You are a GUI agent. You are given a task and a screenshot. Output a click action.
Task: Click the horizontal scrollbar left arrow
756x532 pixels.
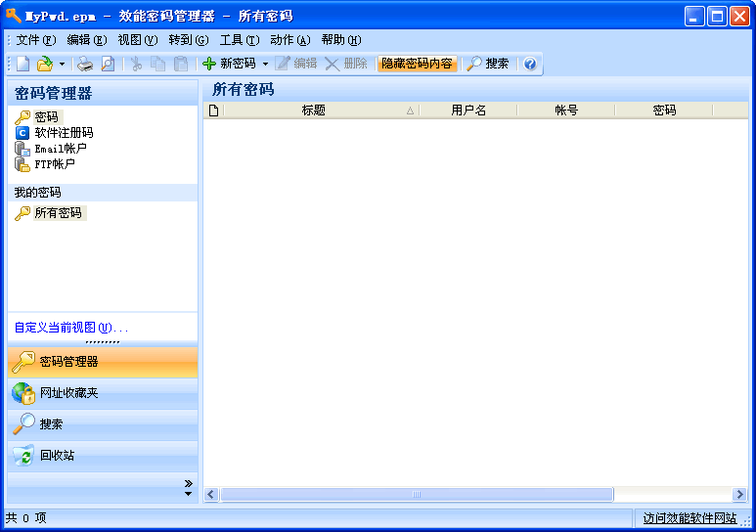point(210,495)
